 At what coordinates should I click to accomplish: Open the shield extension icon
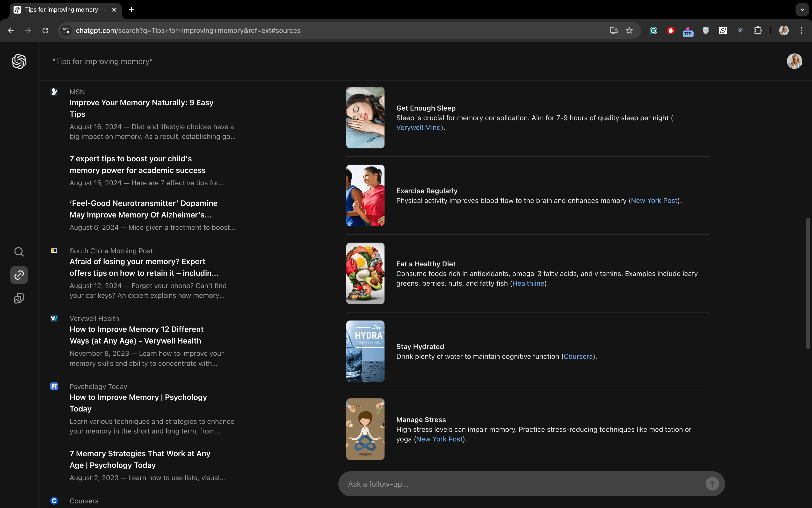point(706,30)
